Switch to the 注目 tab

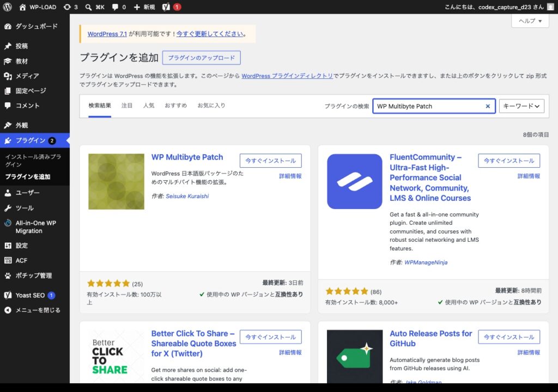click(x=126, y=106)
